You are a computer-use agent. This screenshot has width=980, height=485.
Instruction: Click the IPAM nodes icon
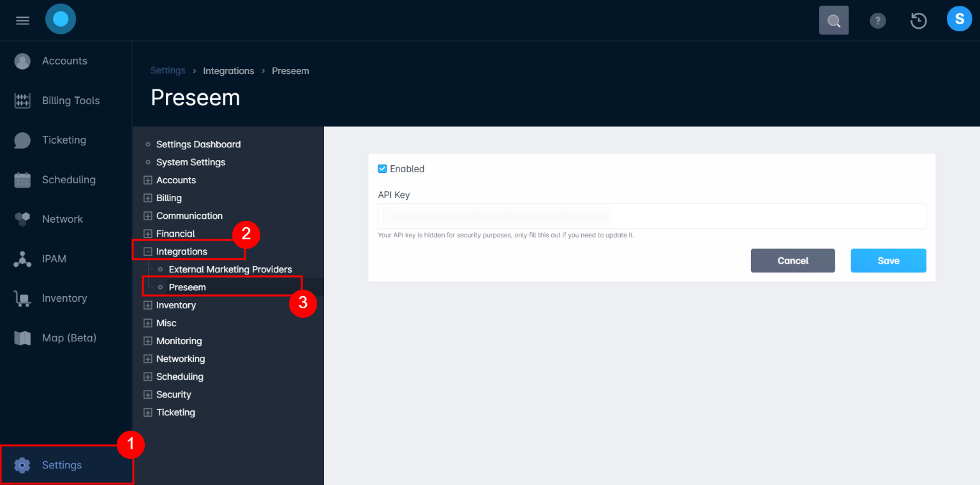point(22,259)
